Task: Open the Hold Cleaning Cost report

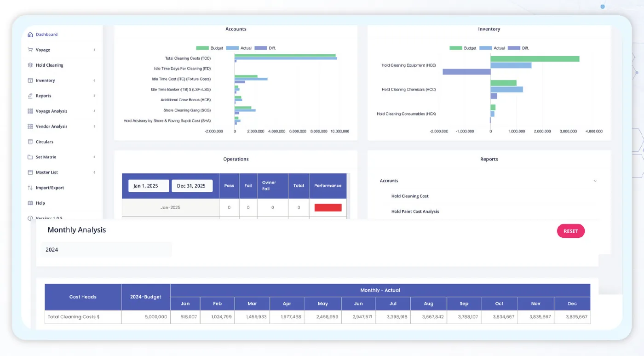Action: (410, 196)
